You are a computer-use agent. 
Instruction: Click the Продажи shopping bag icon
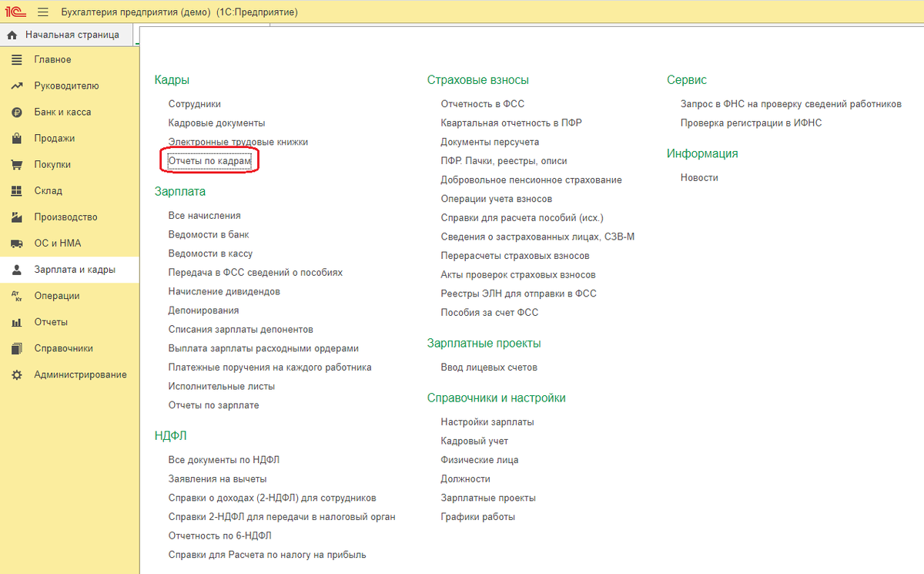pos(17,139)
